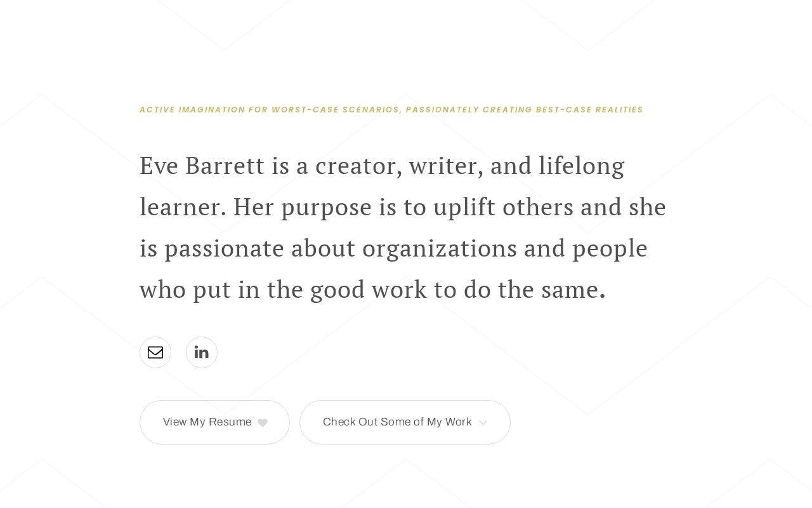Click the gold tagline about worst-case scenarios
This screenshot has height=508, width=812.
[391, 109]
